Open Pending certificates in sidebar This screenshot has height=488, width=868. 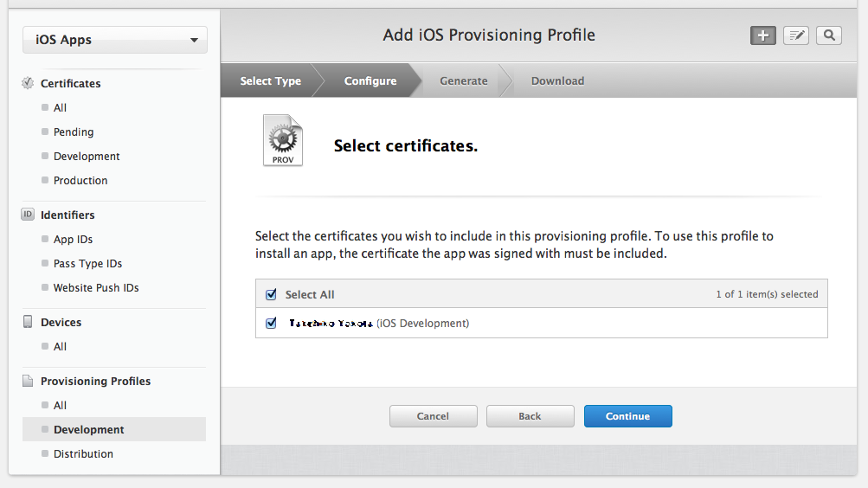click(74, 132)
